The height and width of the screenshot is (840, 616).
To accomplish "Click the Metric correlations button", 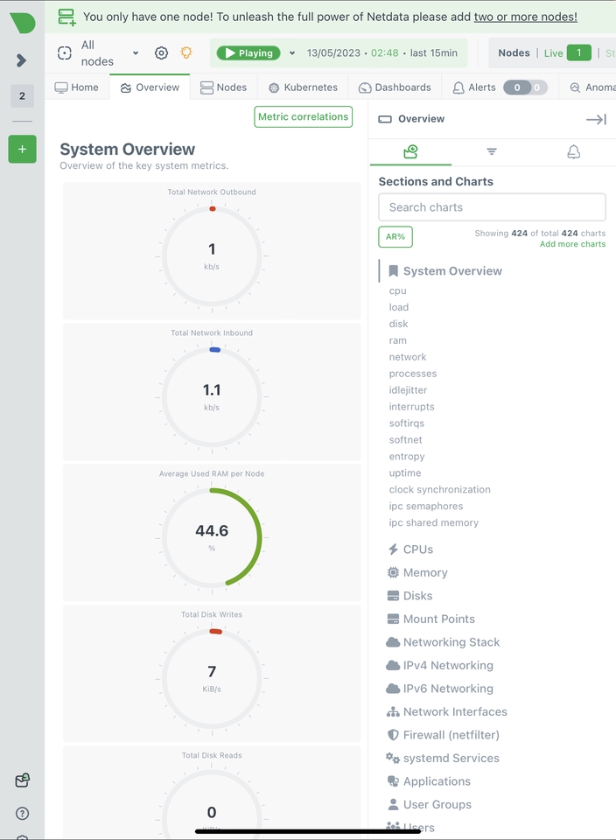I will click(x=303, y=116).
